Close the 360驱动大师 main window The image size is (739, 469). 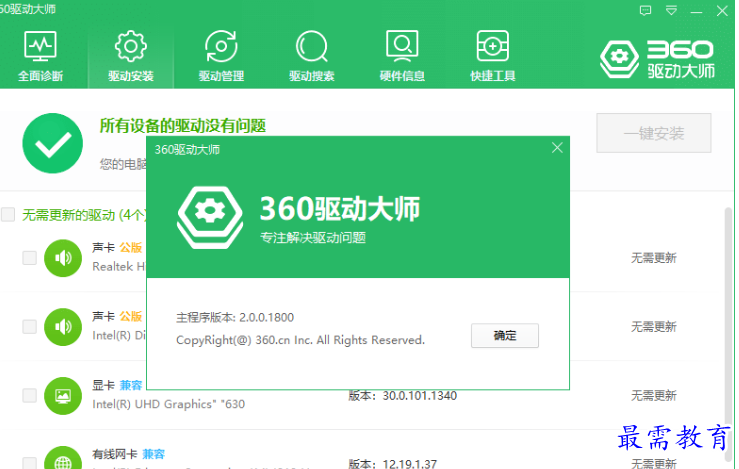pos(722,11)
